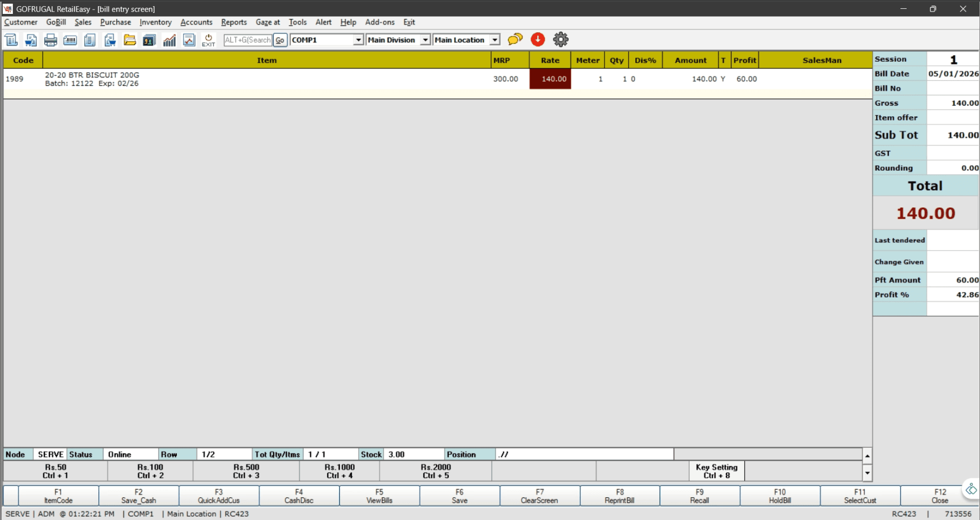The image size is (980, 520).
Task: Click the F1 ItemCode button
Action: tap(58, 496)
